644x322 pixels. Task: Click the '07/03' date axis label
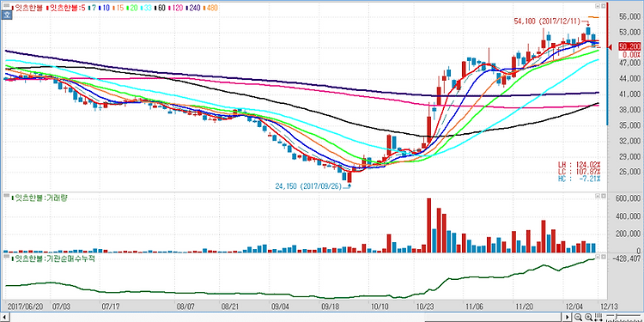click(60, 307)
